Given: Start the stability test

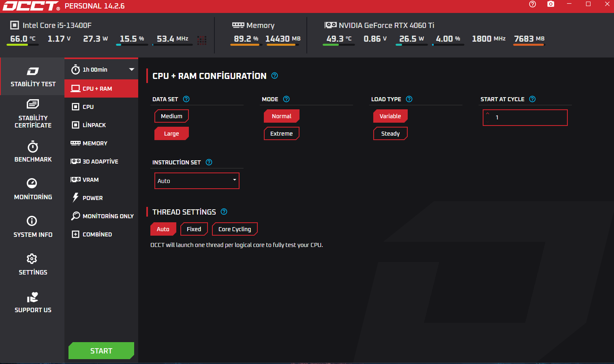Looking at the screenshot, I should pos(101,351).
